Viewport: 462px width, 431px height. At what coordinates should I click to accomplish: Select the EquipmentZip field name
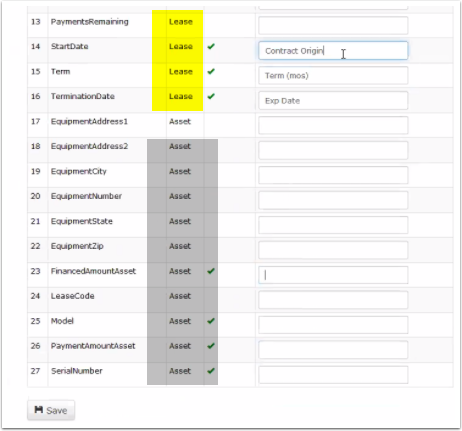[77, 246]
